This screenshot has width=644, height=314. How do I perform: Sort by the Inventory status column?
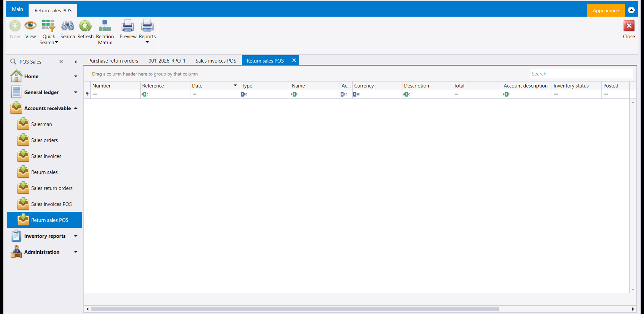pyautogui.click(x=577, y=85)
